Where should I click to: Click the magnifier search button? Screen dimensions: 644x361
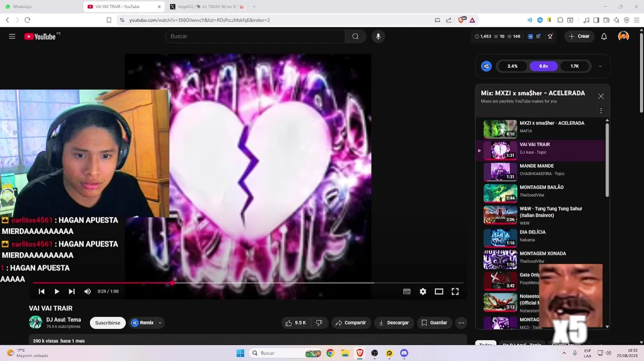[355, 36]
